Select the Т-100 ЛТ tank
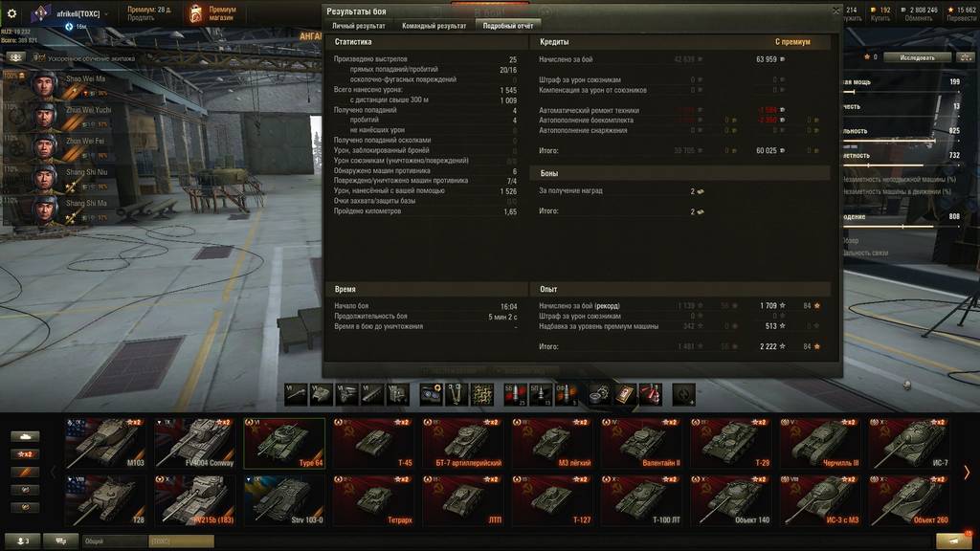The image size is (980, 551). (x=642, y=499)
